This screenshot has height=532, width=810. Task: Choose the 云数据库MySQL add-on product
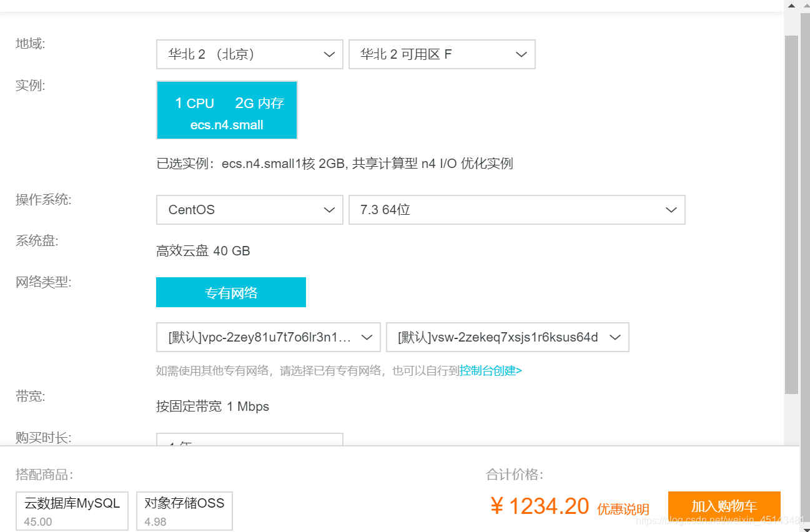(72, 511)
